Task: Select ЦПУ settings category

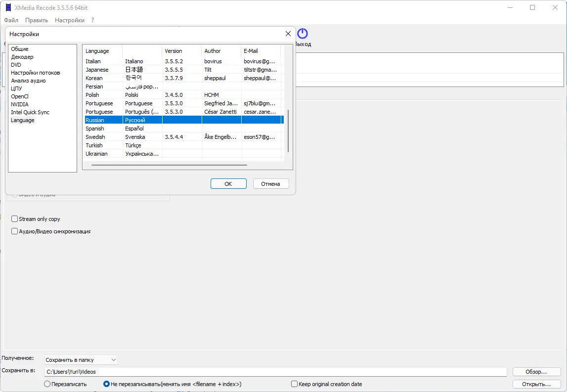Action: [16, 88]
